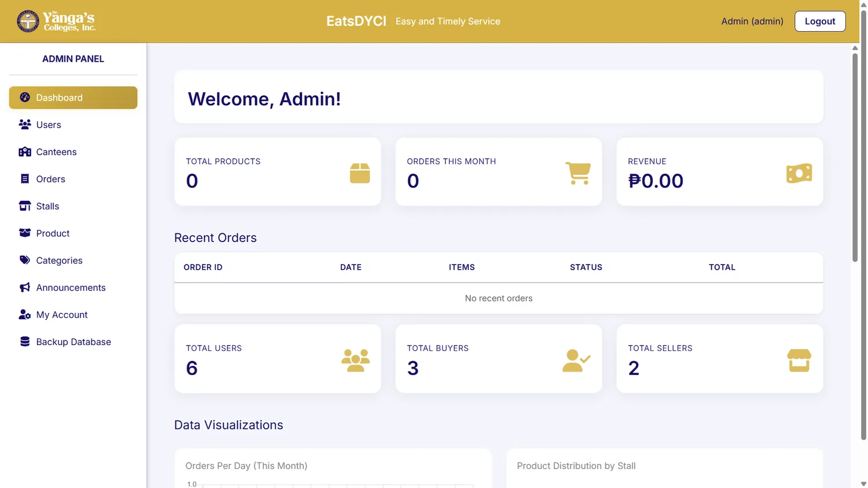
Task: Click the people icon on Total Users card
Action: click(355, 360)
